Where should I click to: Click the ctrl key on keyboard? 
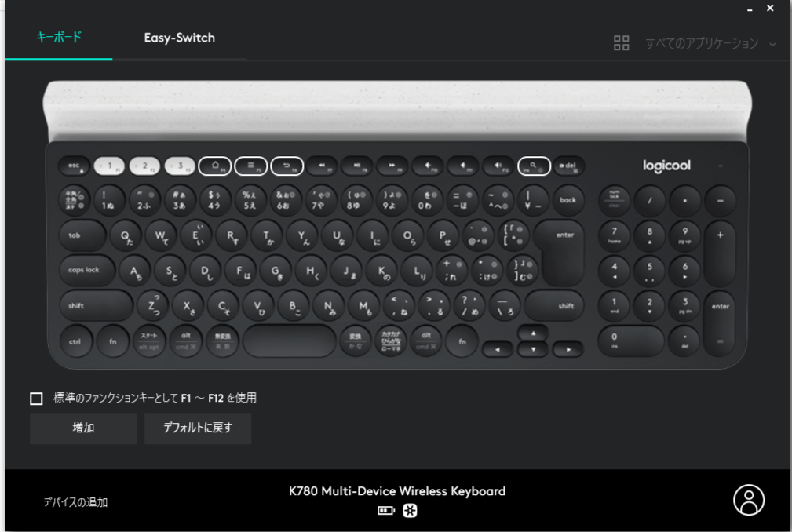pos(75,341)
